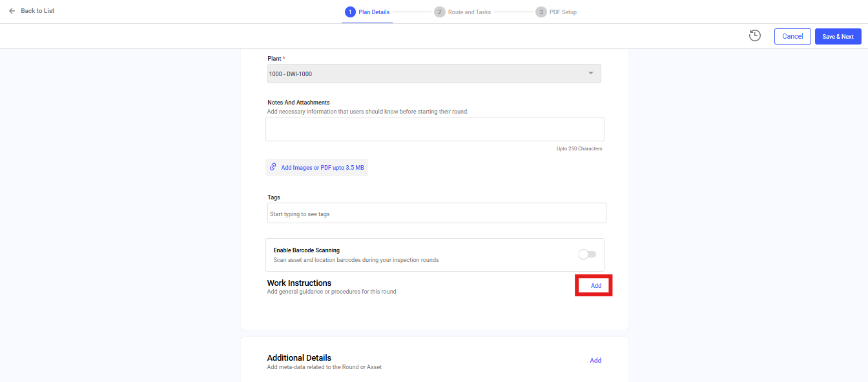Click Add Images or PDF upload button
This screenshot has width=868, height=382.
coord(316,168)
